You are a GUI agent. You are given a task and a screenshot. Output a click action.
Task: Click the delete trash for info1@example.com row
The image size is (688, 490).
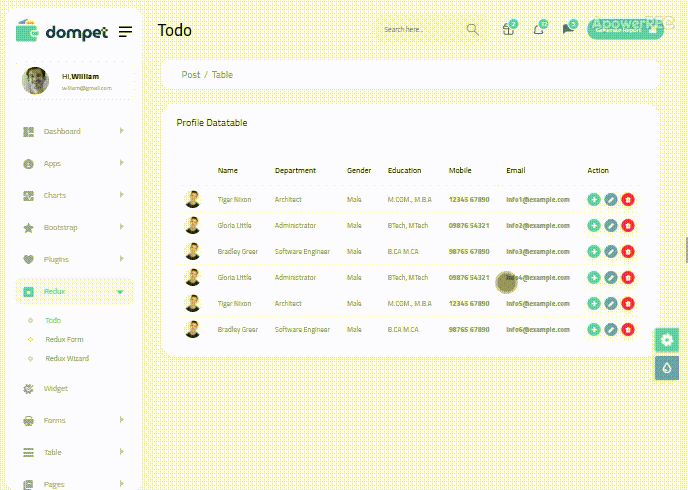pyautogui.click(x=628, y=200)
